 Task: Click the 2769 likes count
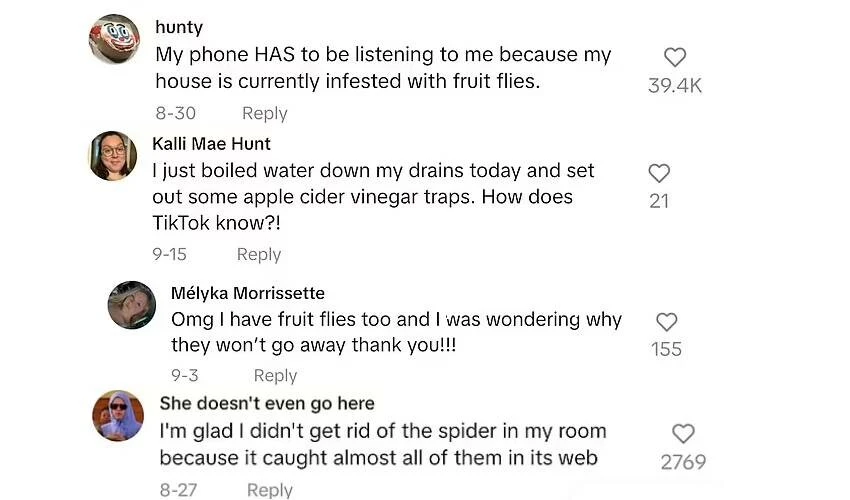pyautogui.click(x=683, y=462)
